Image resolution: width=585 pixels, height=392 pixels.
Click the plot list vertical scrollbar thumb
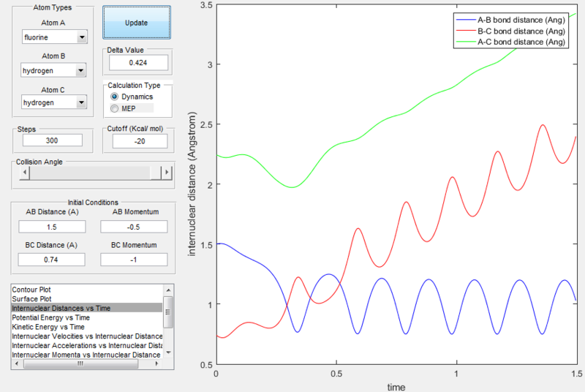point(168,312)
